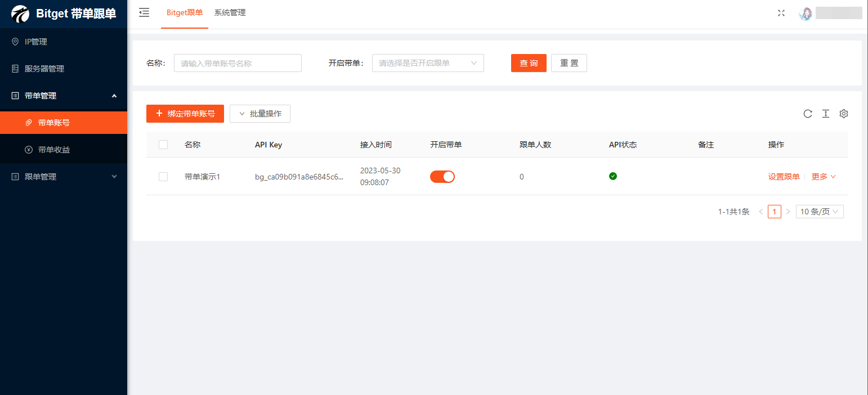The image size is (868, 395).
Task: Turn off 开启带单 switch for 带单演示1
Action: click(x=442, y=177)
